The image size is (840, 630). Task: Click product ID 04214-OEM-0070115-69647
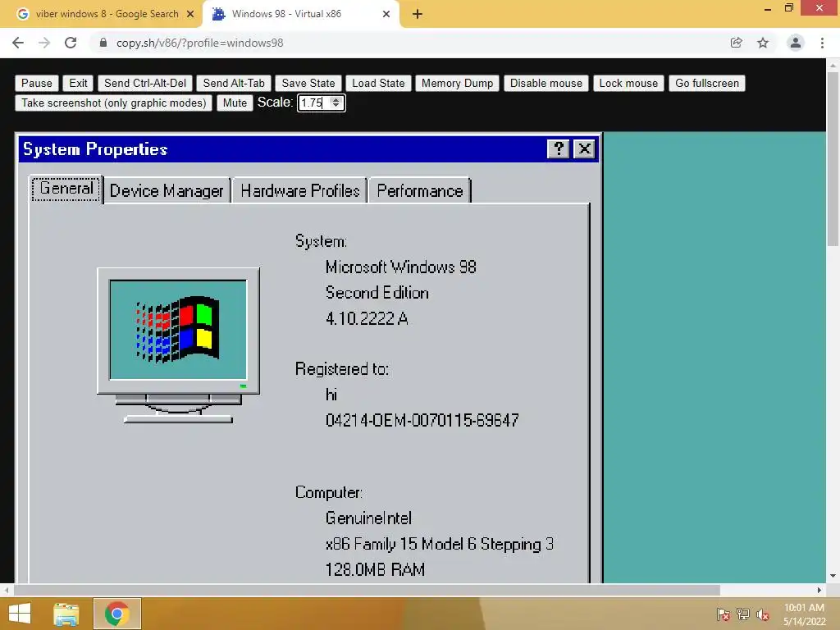pos(422,420)
